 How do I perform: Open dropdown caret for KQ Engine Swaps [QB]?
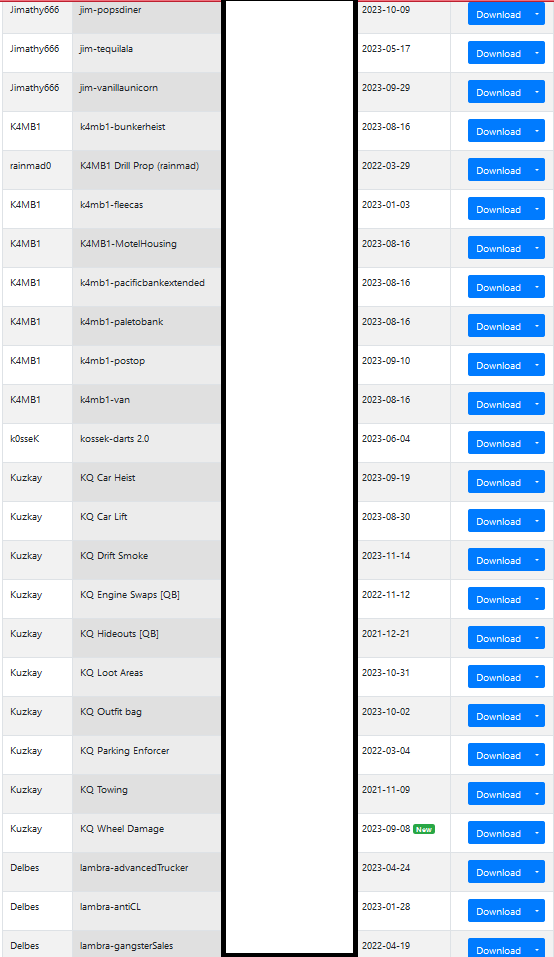click(537, 600)
